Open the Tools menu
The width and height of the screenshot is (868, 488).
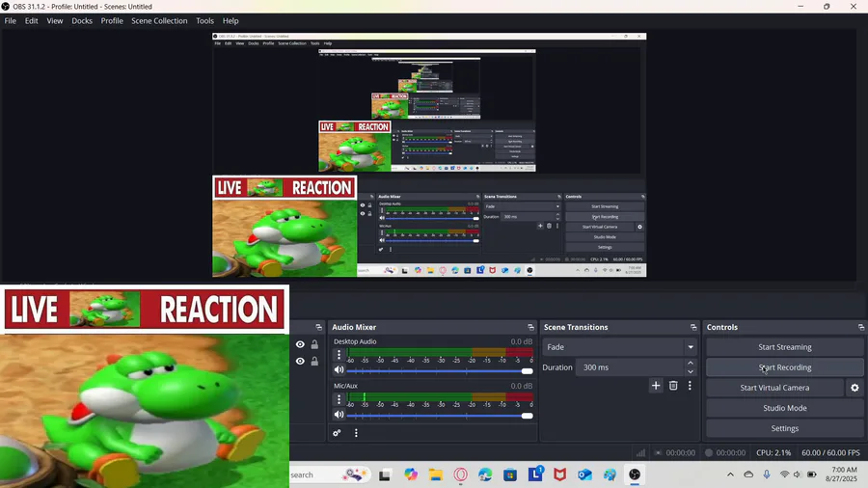[x=204, y=20]
